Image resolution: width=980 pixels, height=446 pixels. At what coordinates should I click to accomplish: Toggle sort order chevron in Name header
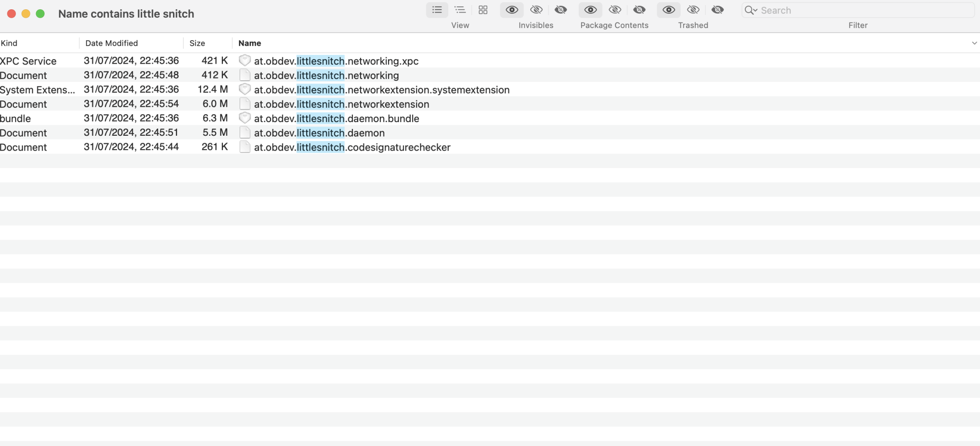pyautogui.click(x=974, y=43)
